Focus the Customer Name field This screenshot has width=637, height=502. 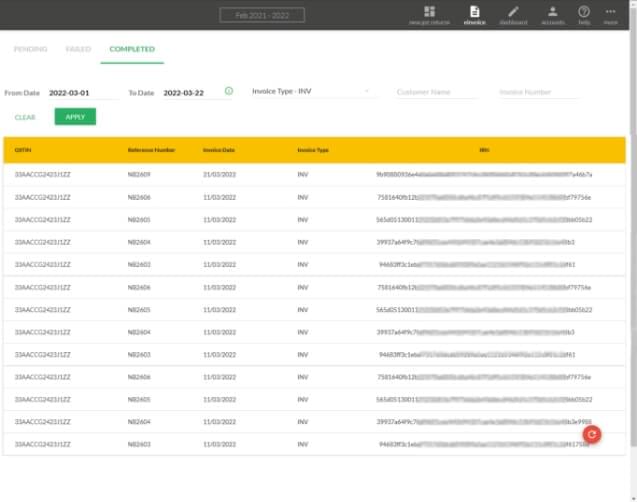pyautogui.click(x=436, y=92)
